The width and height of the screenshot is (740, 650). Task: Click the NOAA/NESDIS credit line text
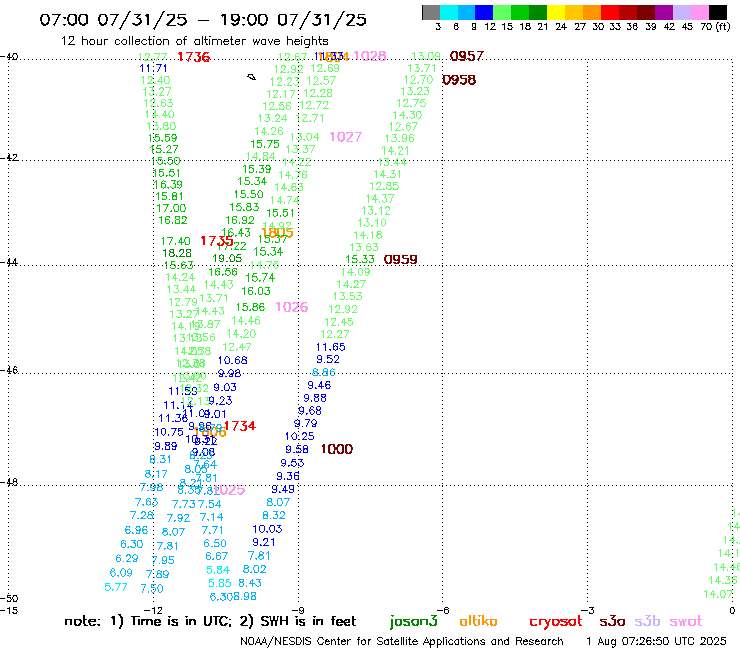coord(402,642)
